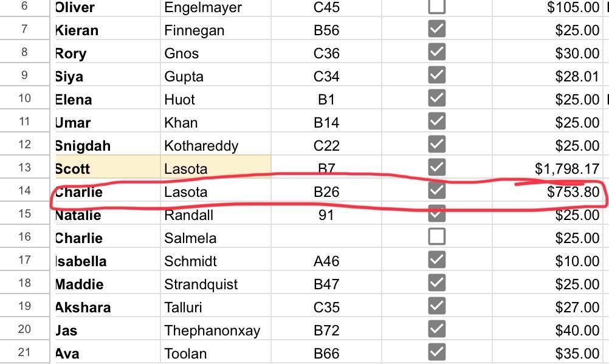The image size is (609, 364).
Task: Click the Strandquist last name cell
Action: point(215,284)
